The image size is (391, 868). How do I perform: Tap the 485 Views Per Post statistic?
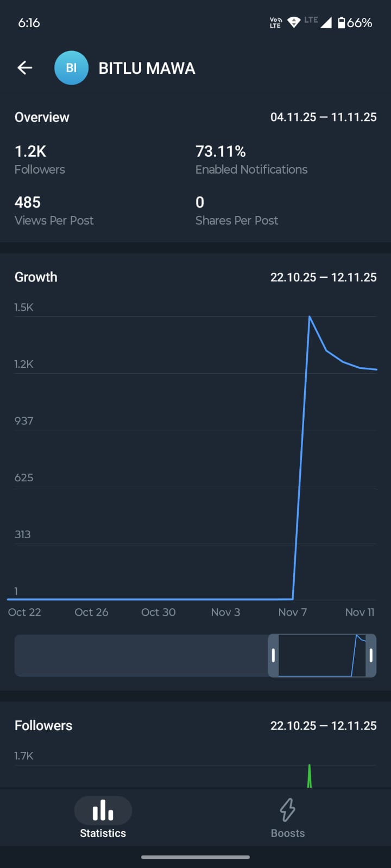pos(54,210)
